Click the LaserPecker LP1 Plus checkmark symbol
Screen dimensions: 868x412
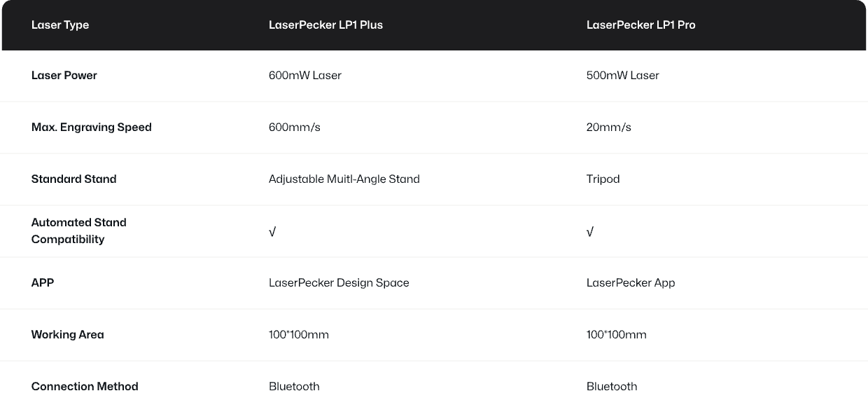[x=272, y=231]
